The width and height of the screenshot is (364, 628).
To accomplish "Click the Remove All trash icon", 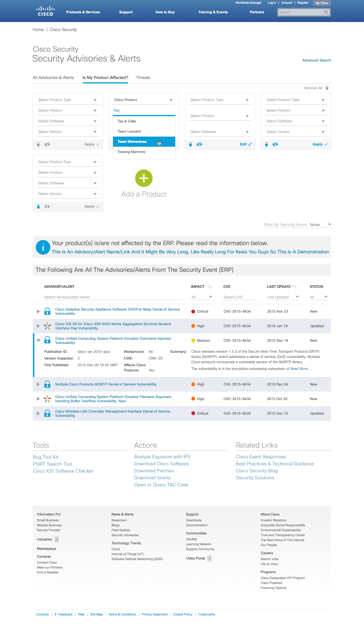I will [x=327, y=88].
